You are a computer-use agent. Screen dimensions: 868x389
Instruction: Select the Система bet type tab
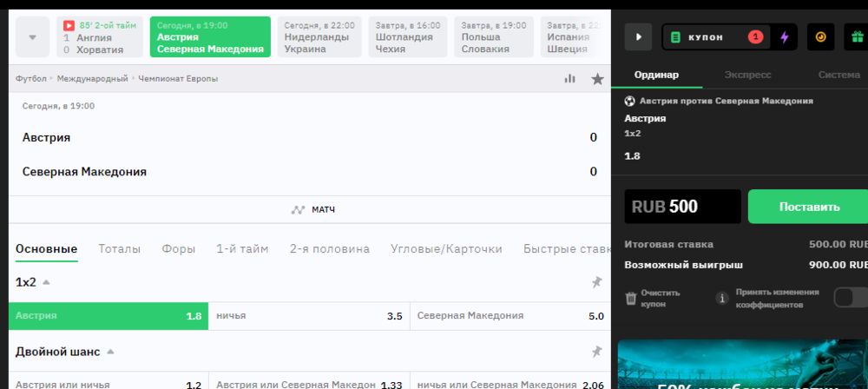[839, 75]
